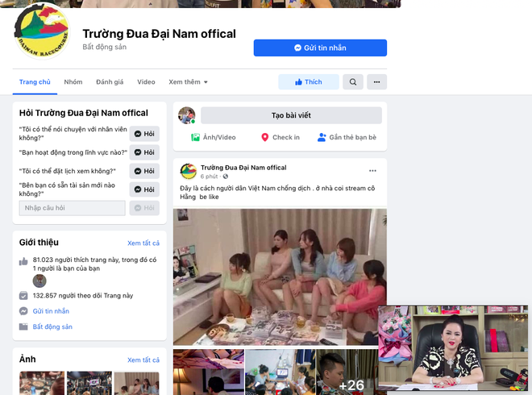532x395 pixels.
Task: Click the Gắn thẻ bạn bè icon
Action: pyautogui.click(x=322, y=138)
